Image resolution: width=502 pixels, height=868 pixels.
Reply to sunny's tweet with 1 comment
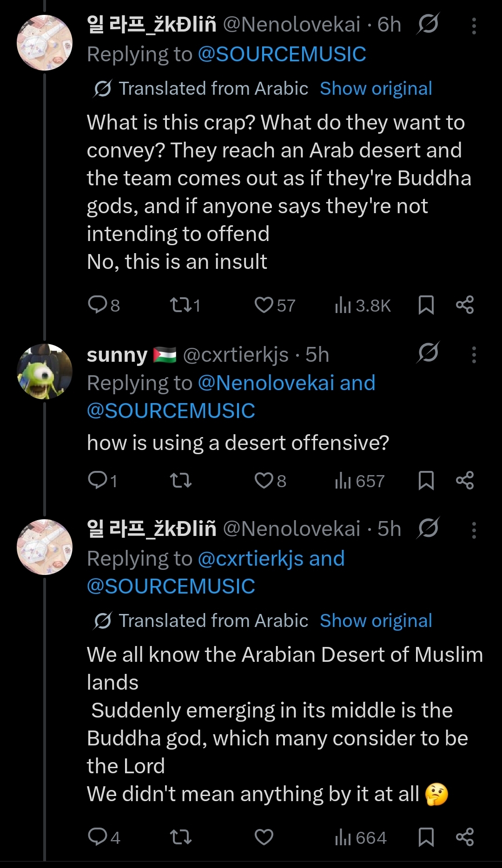(x=102, y=481)
